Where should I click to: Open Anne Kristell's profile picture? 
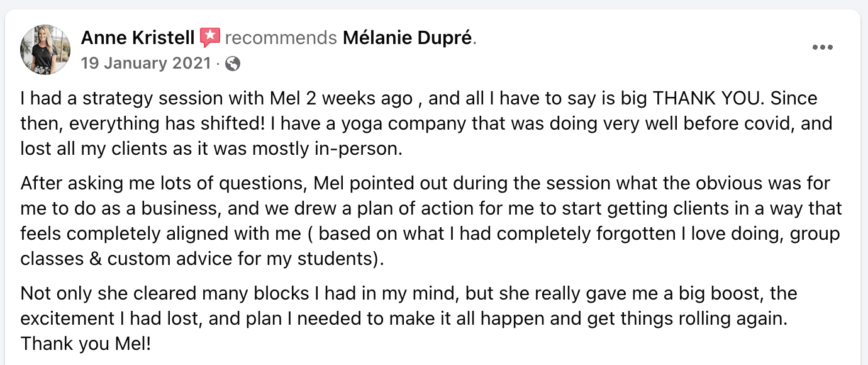point(45,50)
